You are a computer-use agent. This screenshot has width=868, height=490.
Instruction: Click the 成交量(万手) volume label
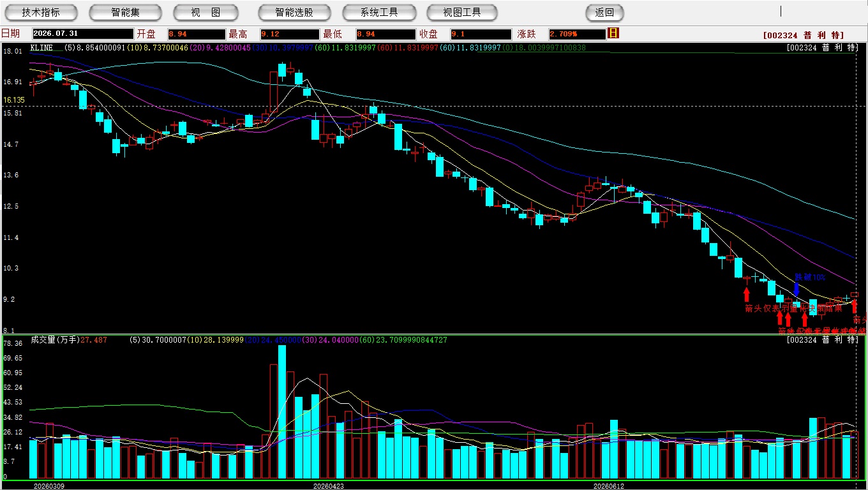click(x=54, y=340)
